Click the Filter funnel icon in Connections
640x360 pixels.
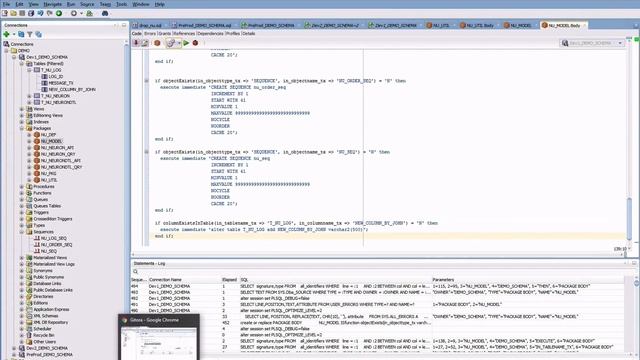click(x=30, y=35)
